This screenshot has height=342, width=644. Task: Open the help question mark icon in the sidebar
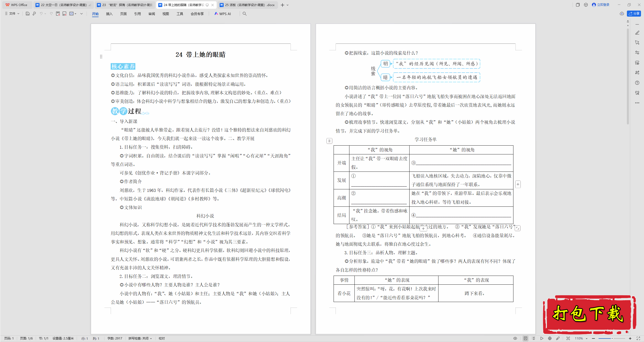coord(637,83)
